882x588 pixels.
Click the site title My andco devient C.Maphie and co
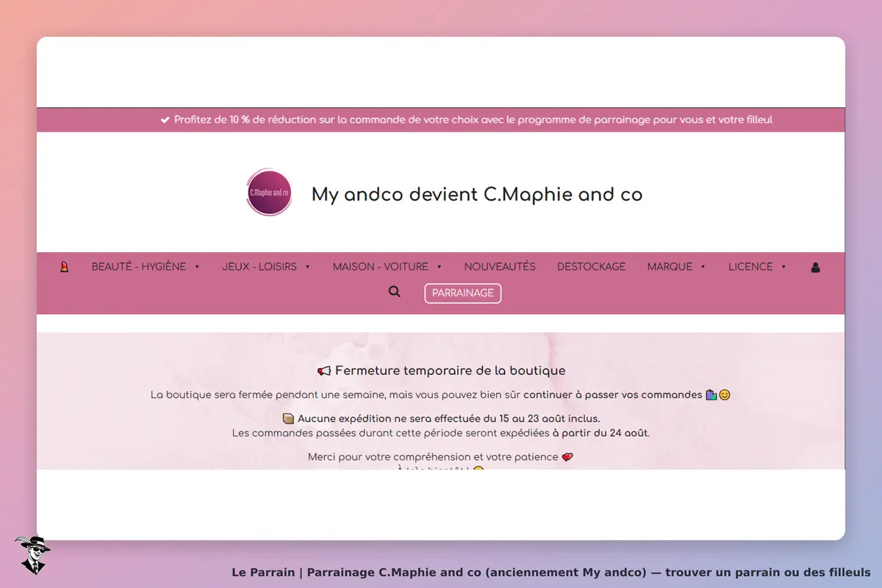[477, 195]
